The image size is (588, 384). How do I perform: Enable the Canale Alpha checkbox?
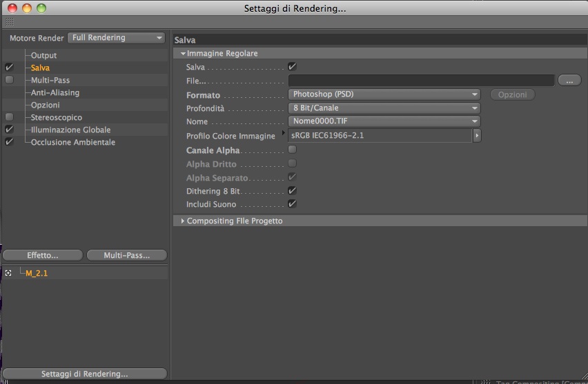[292, 150]
